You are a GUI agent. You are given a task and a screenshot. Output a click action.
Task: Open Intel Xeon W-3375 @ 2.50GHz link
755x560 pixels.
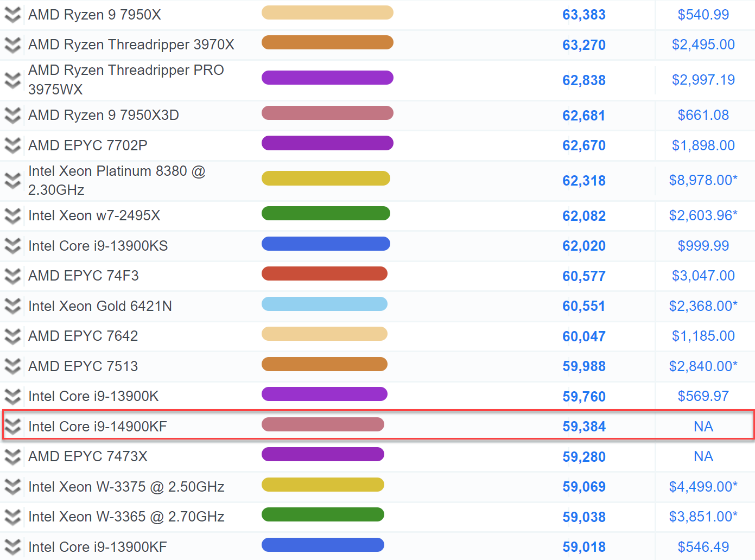(126, 487)
